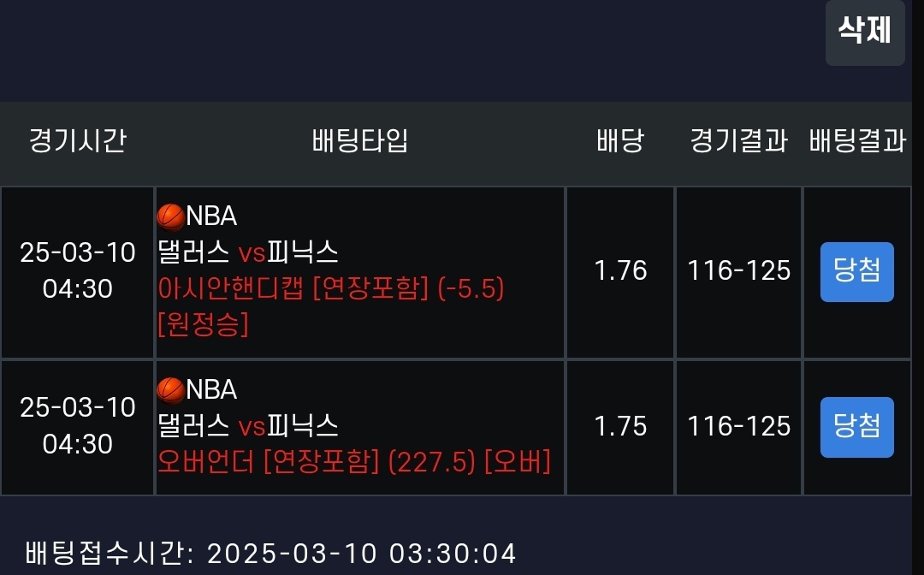
Task: Click the 116-125 score in the handicap row
Action: point(739,271)
